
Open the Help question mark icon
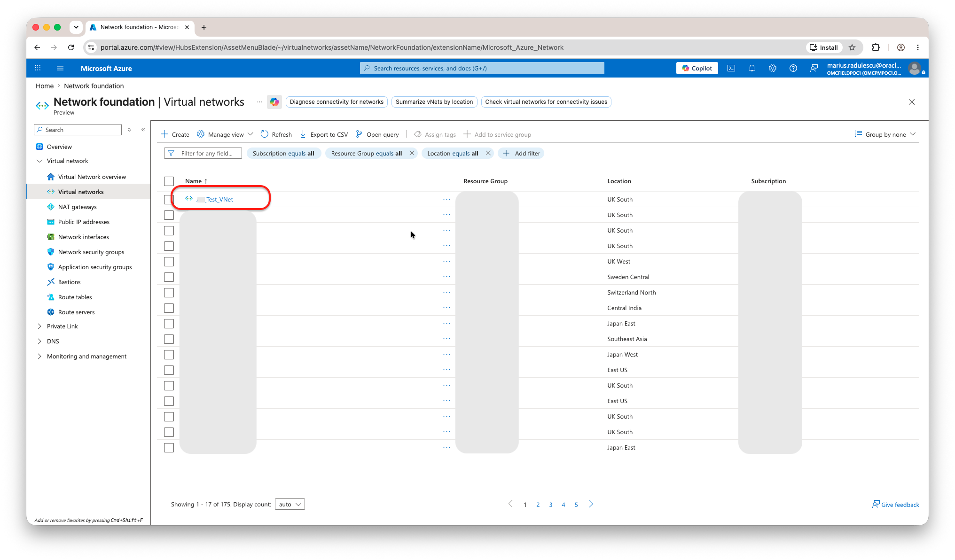tap(793, 68)
